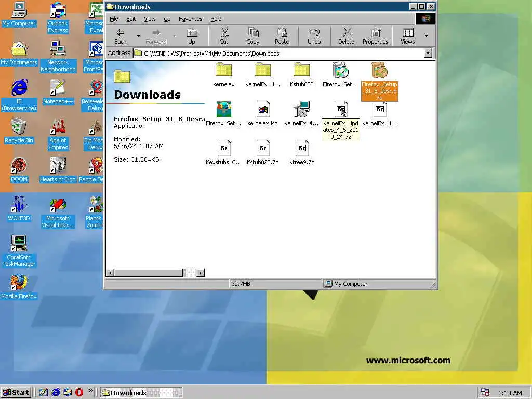Select the WOLF3D desktop shortcut
This screenshot has height=399, width=532.
pyautogui.click(x=19, y=209)
